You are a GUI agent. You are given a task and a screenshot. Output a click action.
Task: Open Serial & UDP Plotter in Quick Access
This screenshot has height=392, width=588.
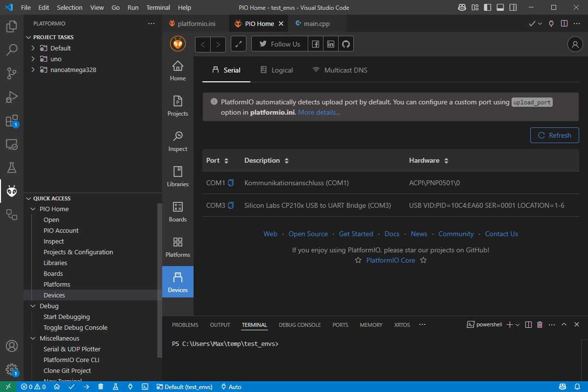coord(72,349)
